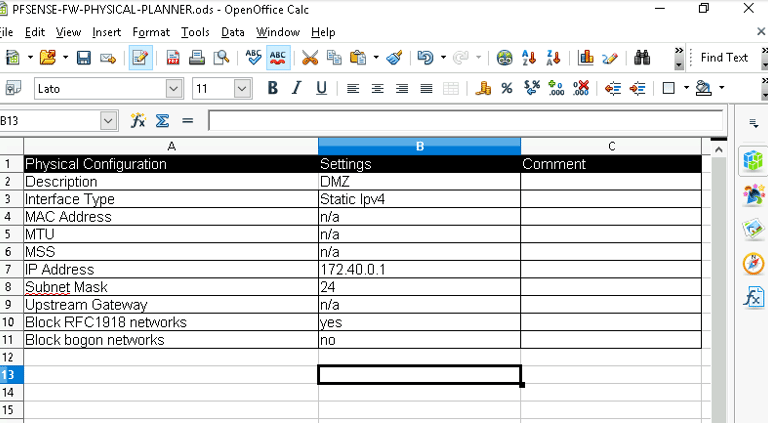
Task: Toggle Show Draw Functions
Action: click(610, 58)
